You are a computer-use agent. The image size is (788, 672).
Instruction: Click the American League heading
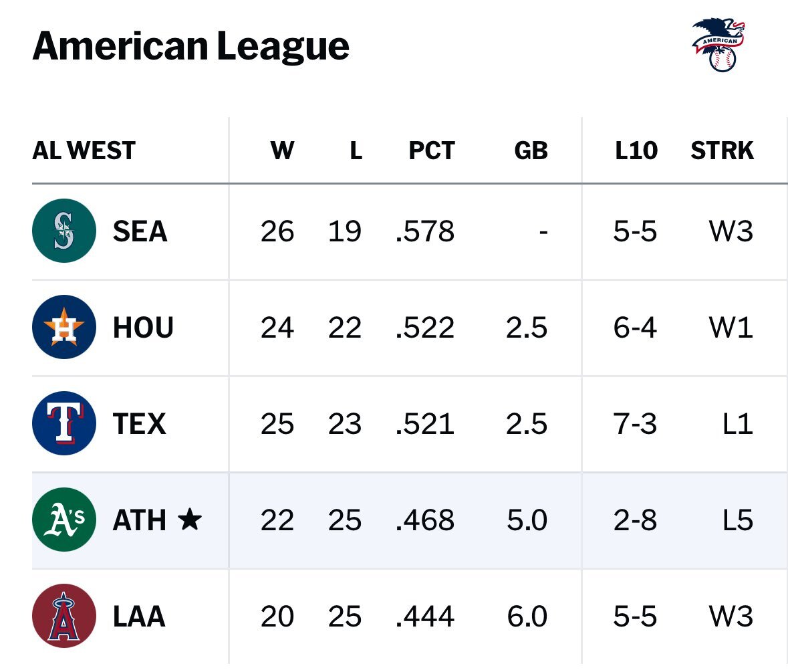click(190, 47)
